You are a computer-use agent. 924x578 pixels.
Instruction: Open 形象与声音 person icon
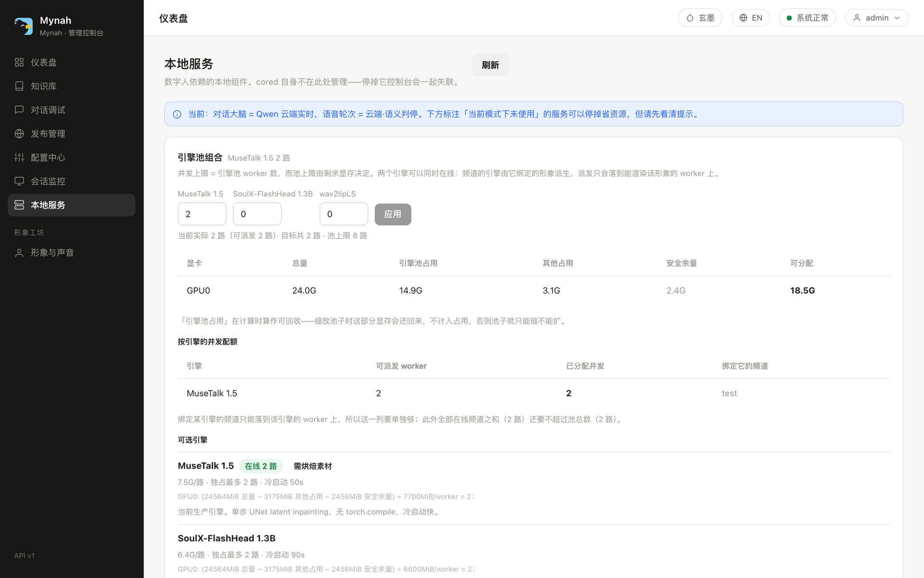pos(19,253)
